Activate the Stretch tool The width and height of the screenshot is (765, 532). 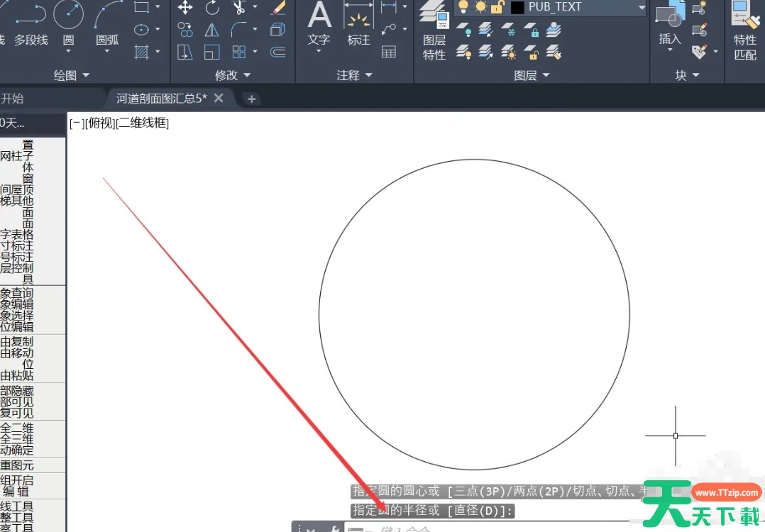pyautogui.click(x=185, y=52)
